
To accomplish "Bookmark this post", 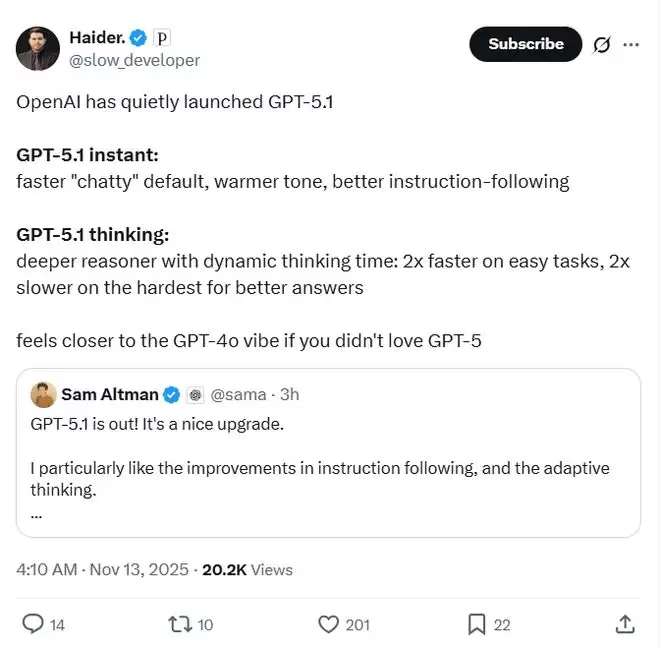I will tap(477, 624).
